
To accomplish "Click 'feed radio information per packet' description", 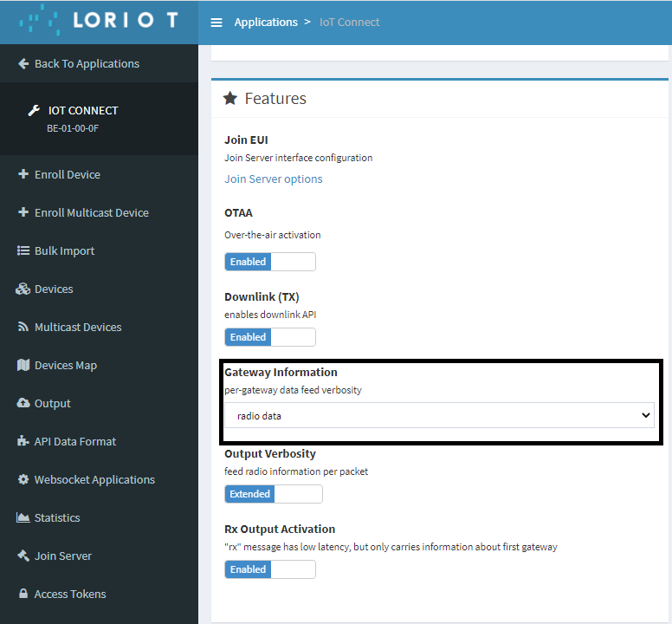I will point(296,471).
